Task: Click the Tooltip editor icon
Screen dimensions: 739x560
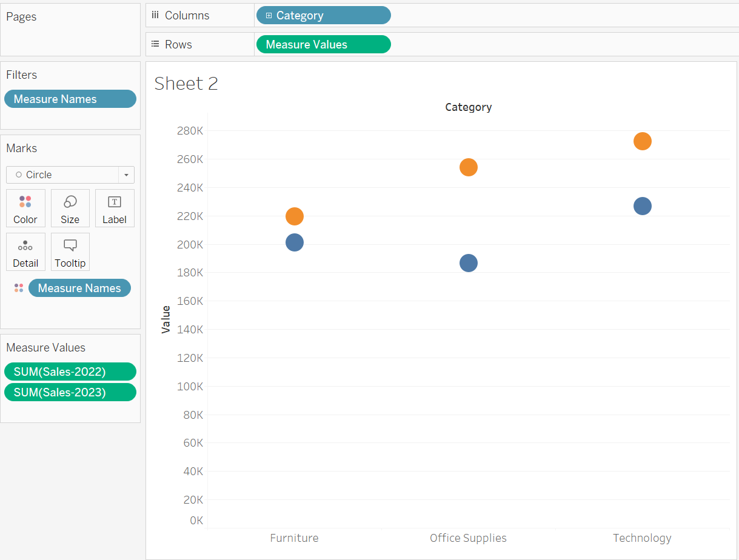Action: [70, 252]
